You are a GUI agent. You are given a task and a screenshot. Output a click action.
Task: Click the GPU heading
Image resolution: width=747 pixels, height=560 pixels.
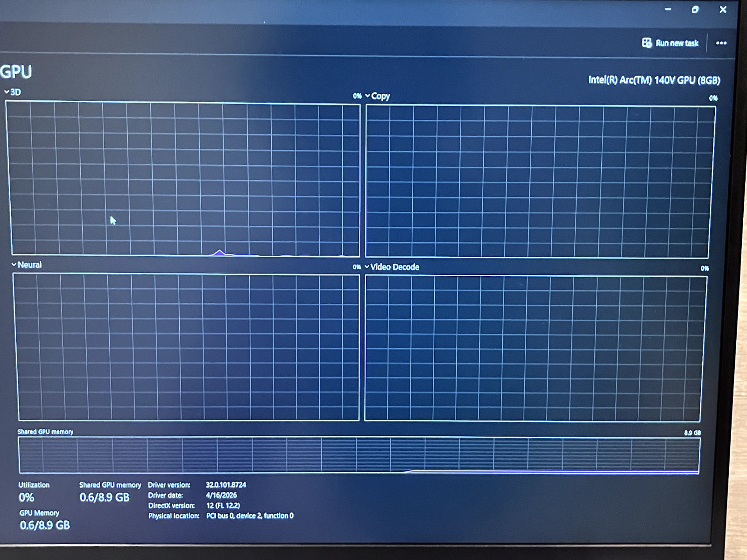(16, 72)
